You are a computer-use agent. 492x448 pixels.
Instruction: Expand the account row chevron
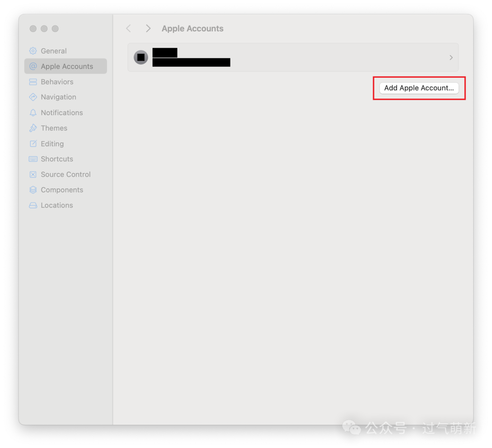click(x=451, y=58)
